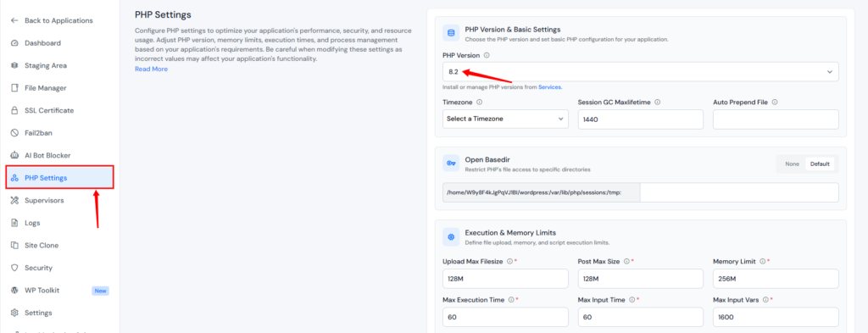
Task: Click the Dashboard sidebar icon
Action: tap(15, 43)
